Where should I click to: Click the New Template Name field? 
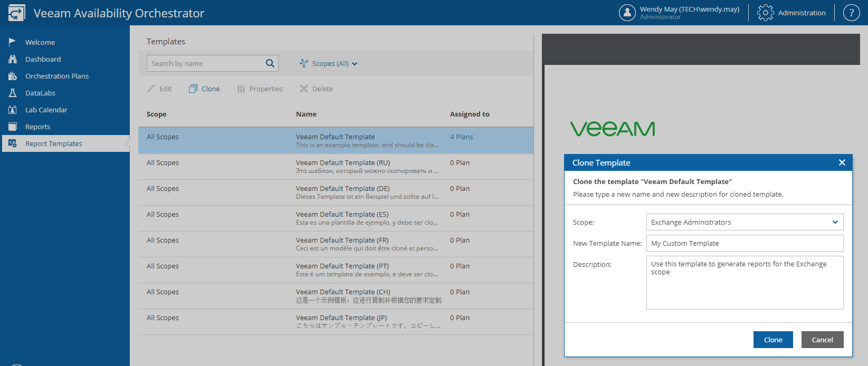coord(745,243)
